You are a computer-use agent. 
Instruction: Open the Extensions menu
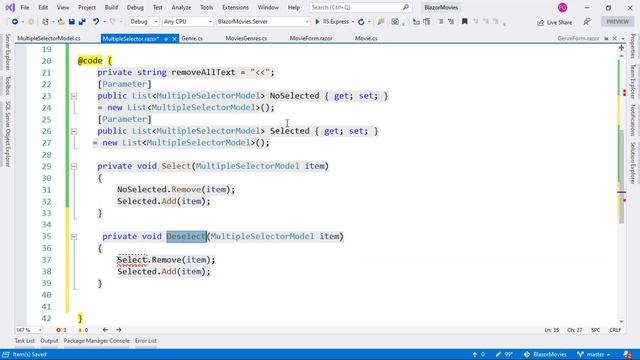[235, 7]
